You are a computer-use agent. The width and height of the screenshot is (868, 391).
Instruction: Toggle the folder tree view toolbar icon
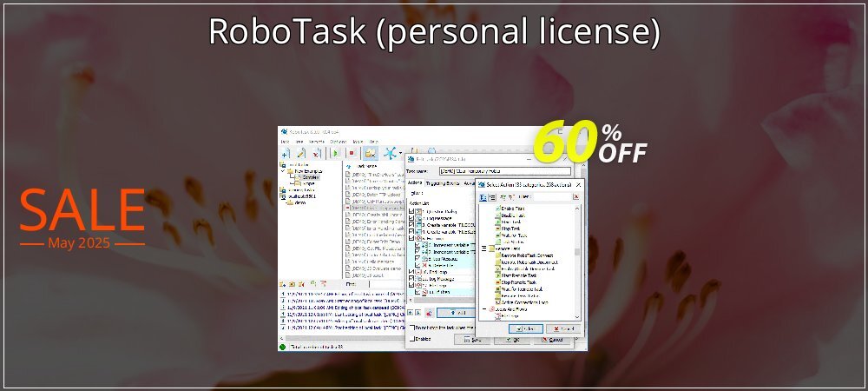[371, 154]
